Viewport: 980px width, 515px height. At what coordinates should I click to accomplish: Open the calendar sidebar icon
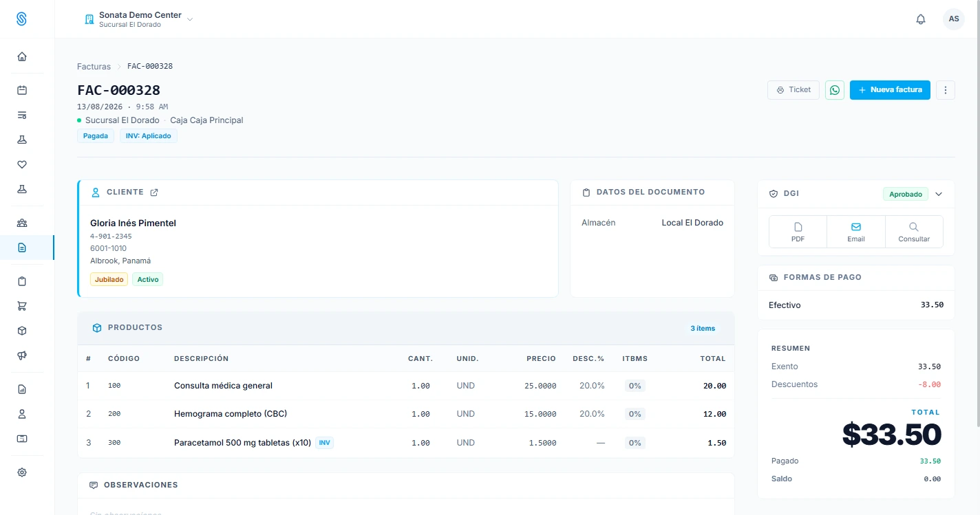[x=22, y=90]
